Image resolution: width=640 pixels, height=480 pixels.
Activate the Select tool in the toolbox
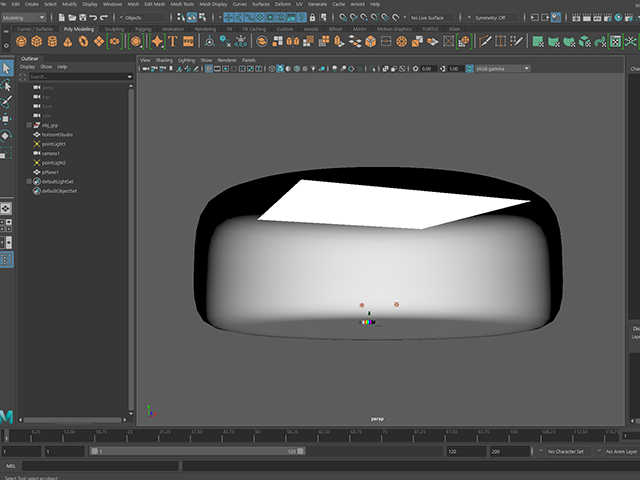pyautogui.click(x=6, y=68)
